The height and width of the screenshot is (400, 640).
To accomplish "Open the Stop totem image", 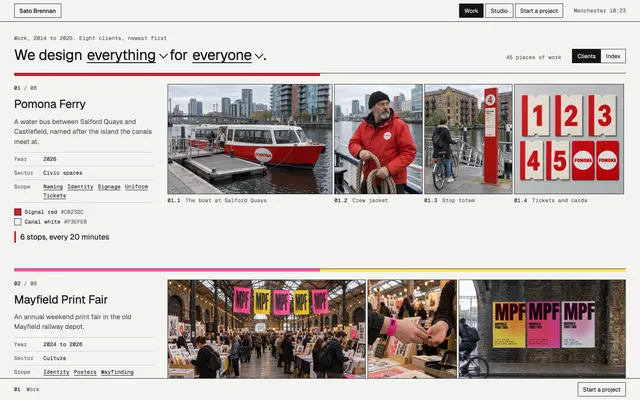I will [468, 139].
